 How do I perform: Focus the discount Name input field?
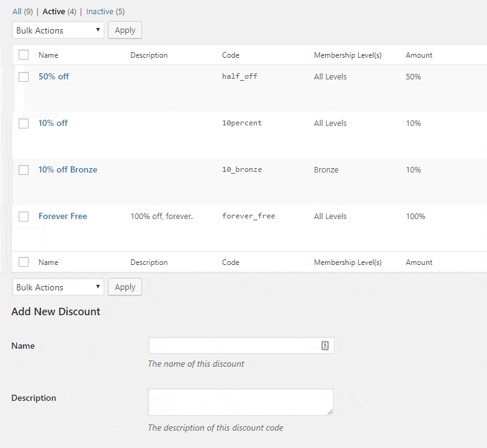[233, 346]
